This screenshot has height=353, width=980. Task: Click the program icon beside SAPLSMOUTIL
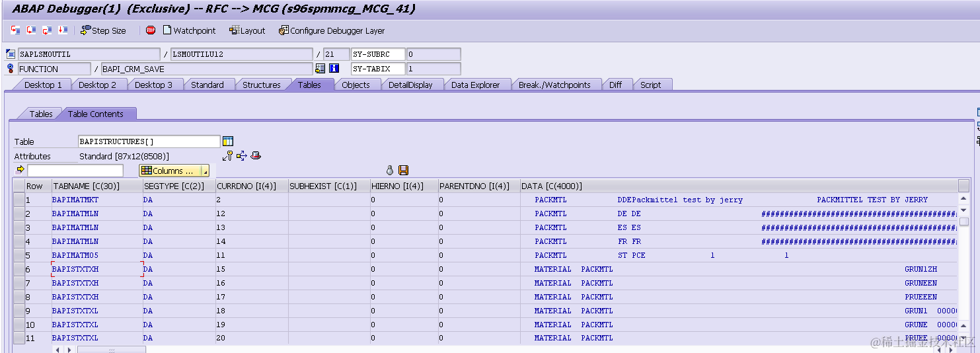[x=11, y=54]
